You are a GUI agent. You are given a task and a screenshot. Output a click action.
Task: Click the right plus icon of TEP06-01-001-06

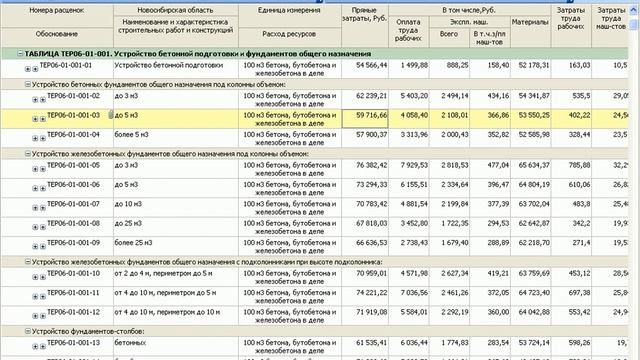pyautogui.click(x=42, y=188)
